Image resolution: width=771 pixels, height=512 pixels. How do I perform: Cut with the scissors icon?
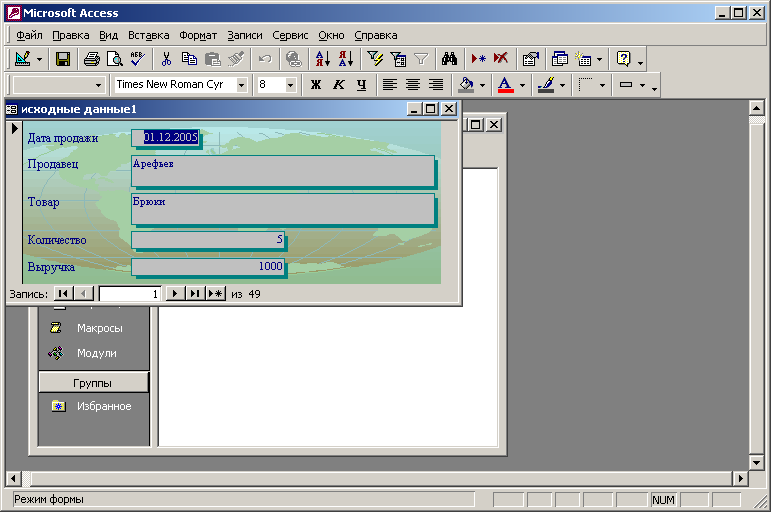(x=166, y=60)
